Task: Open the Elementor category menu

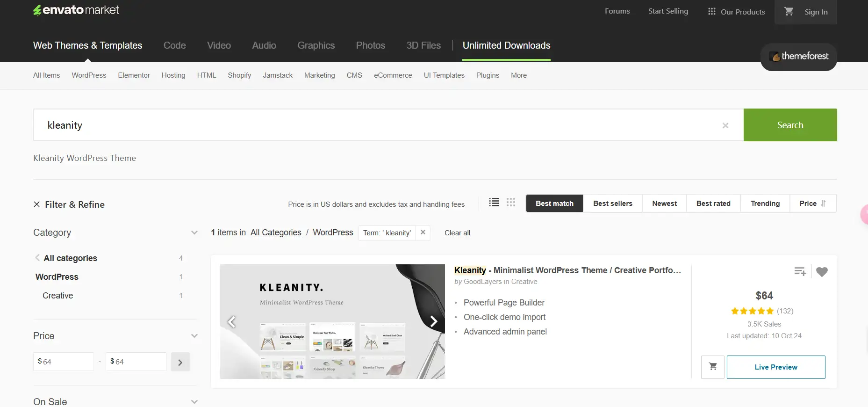Action: click(134, 75)
